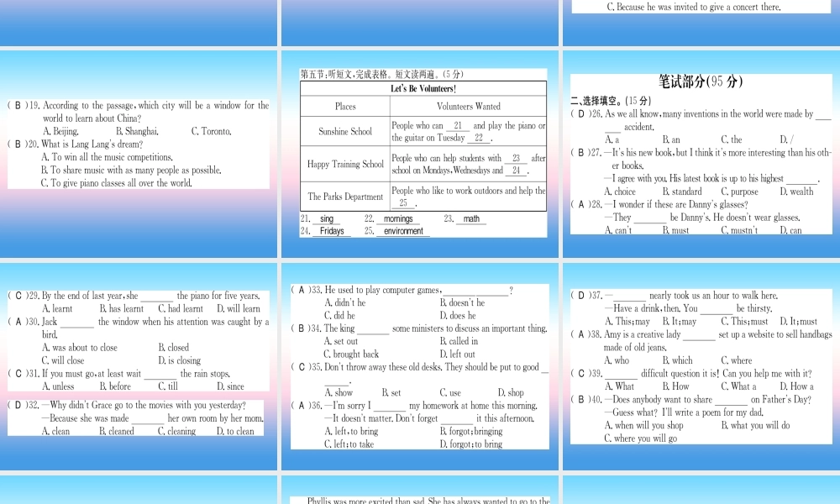This screenshot has height=504, width=840.
Task: Click option 'C. had learnt' in question 29
Action: pyautogui.click(x=181, y=309)
